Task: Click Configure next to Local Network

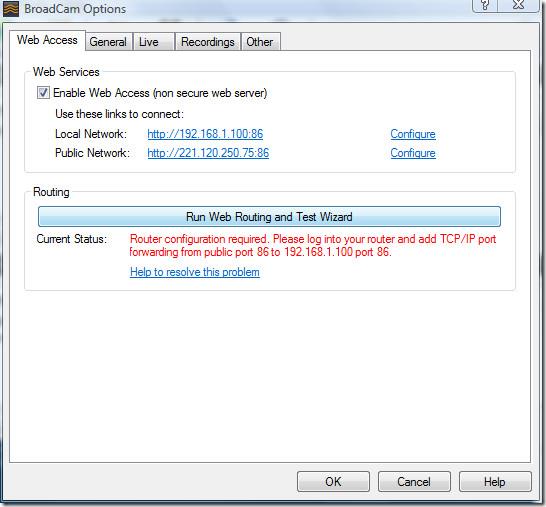Action: point(413,134)
